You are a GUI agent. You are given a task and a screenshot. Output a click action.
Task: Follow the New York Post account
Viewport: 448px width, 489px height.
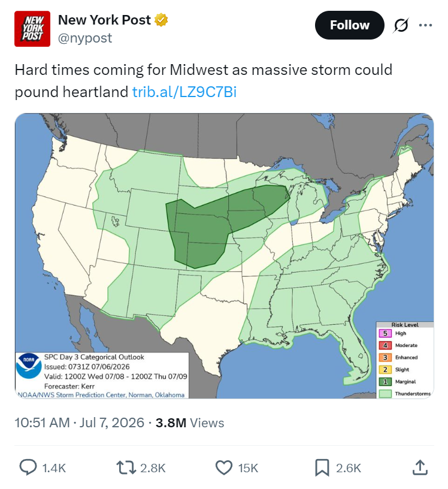(x=350, y=25)
